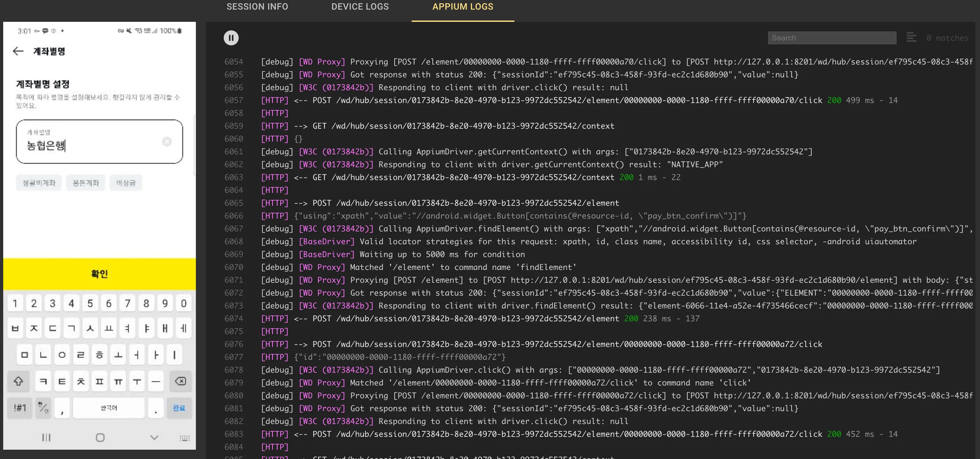Tap the ㅅ key on Korean keyboard
The width and height of the screenshot is (980, 459).
(x=90, y=328)
